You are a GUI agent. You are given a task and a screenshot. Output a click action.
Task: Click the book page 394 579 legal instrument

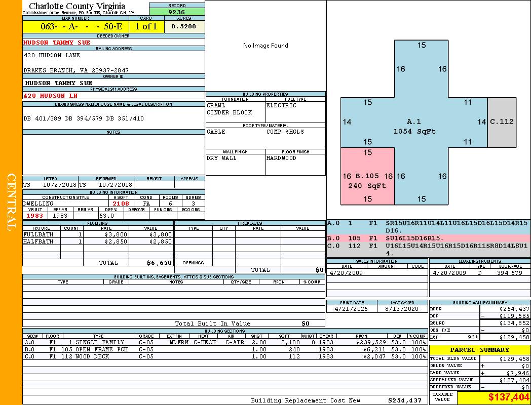[x=509, y=273]
